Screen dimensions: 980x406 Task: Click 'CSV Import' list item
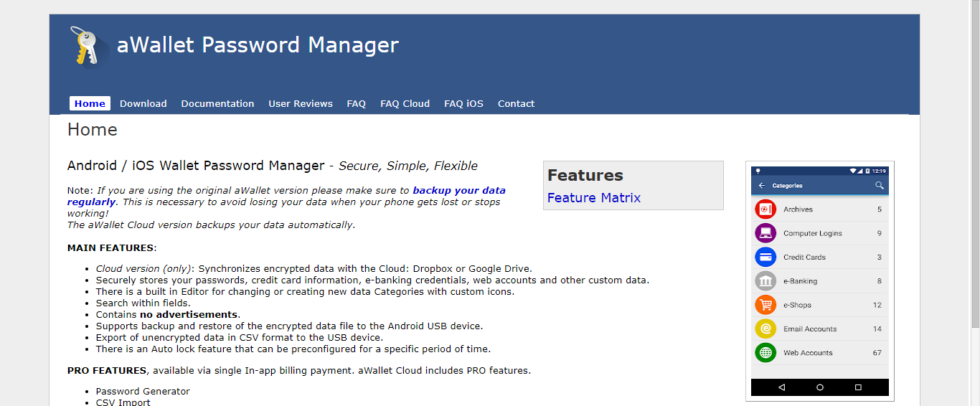pyautogui.click(x=123, y=402)
